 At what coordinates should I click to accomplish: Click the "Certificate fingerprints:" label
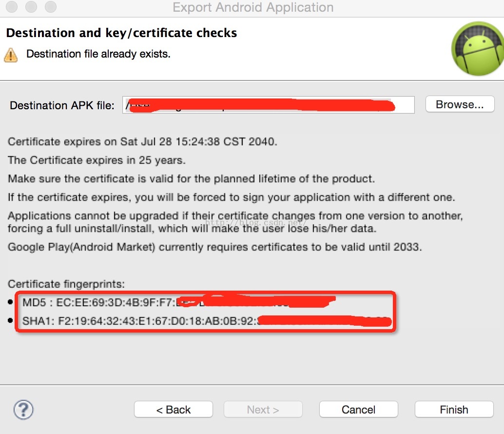click(66, 284)
